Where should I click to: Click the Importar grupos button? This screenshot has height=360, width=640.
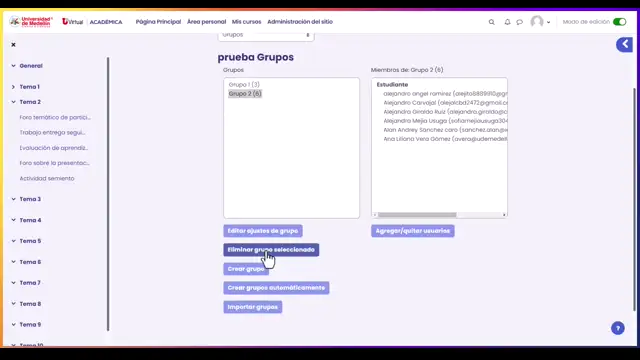(x=253, y=307)
